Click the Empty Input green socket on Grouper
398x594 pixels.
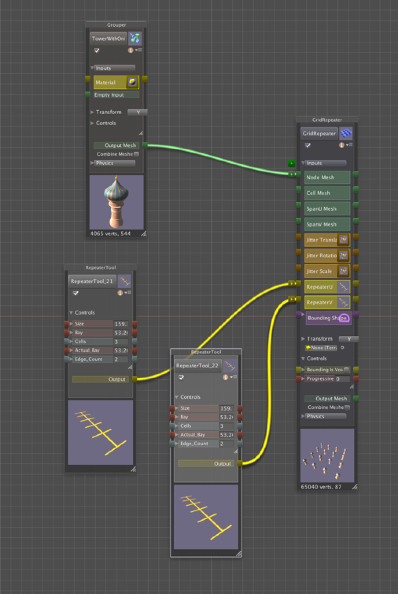tap(87, 95)
